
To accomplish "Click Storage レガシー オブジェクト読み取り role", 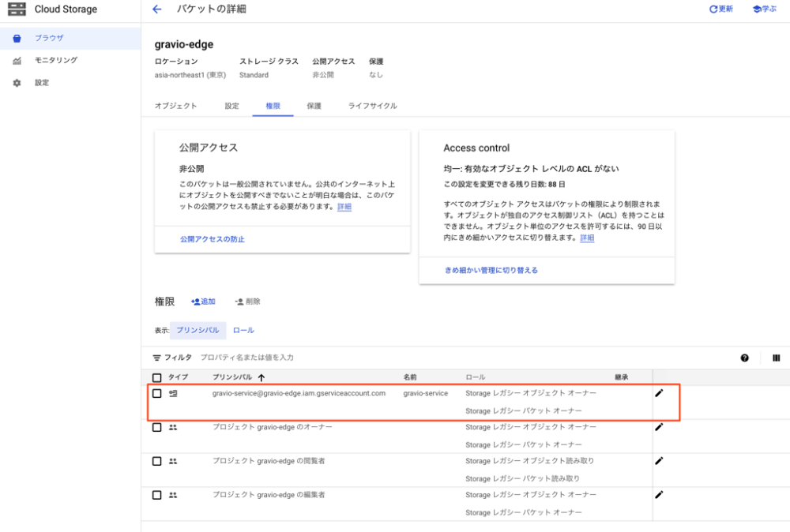I will 529,460.
